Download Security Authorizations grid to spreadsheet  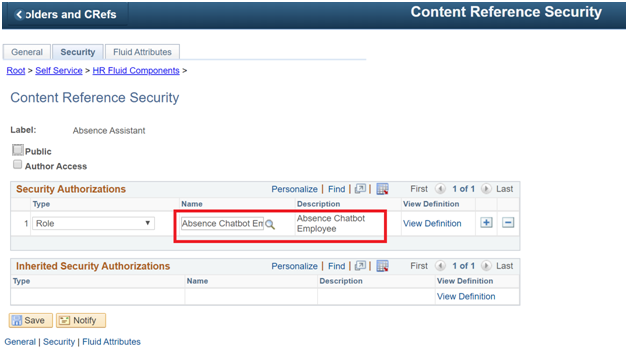click(x=382, y=189)
